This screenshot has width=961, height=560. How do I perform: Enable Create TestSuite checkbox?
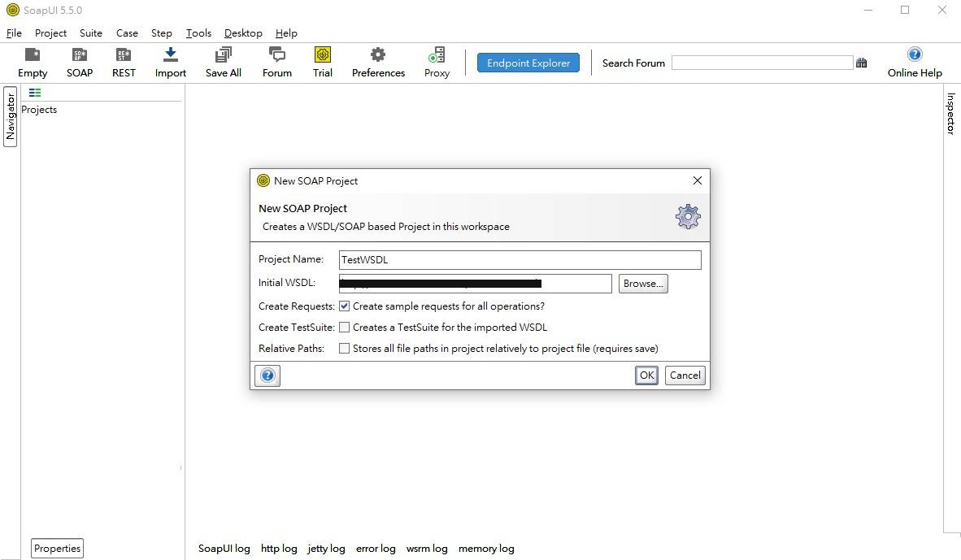point(345,328)
